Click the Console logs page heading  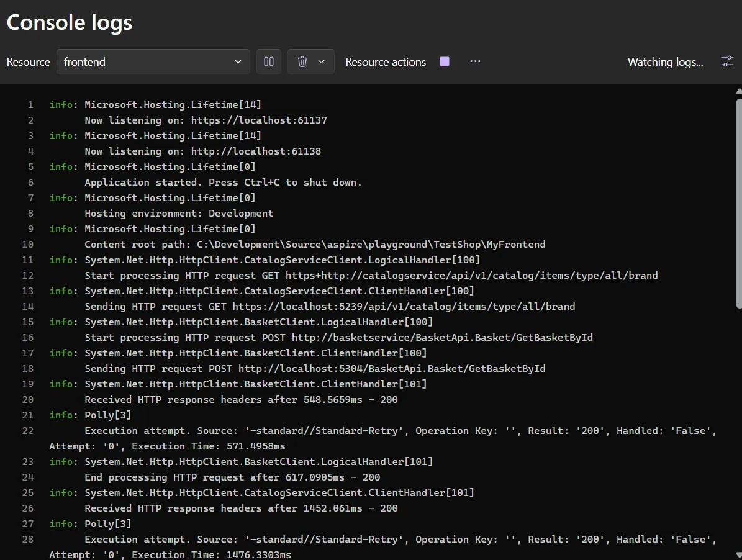click(69, 22)
